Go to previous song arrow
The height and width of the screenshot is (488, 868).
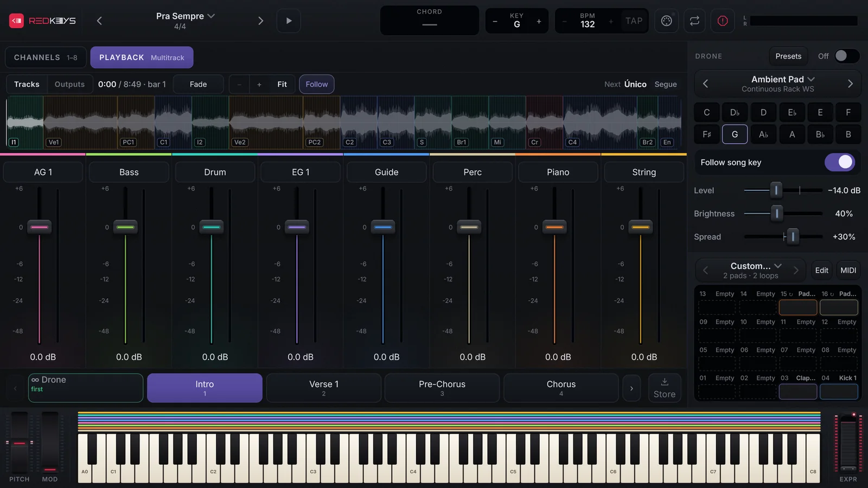click(99, 21)
